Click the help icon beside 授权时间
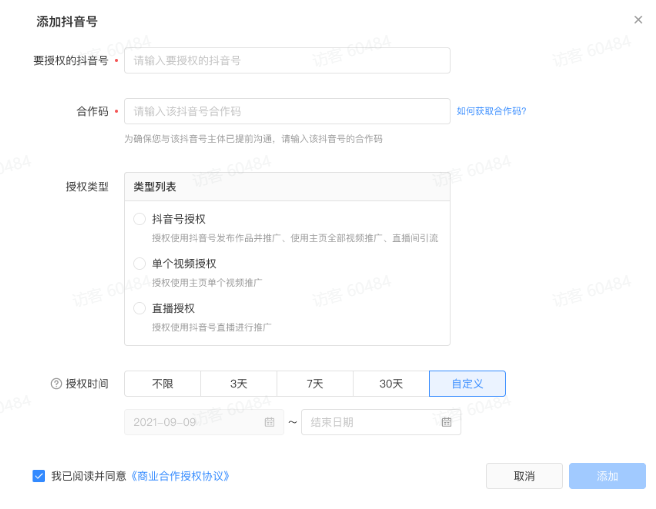 point(56,384)
